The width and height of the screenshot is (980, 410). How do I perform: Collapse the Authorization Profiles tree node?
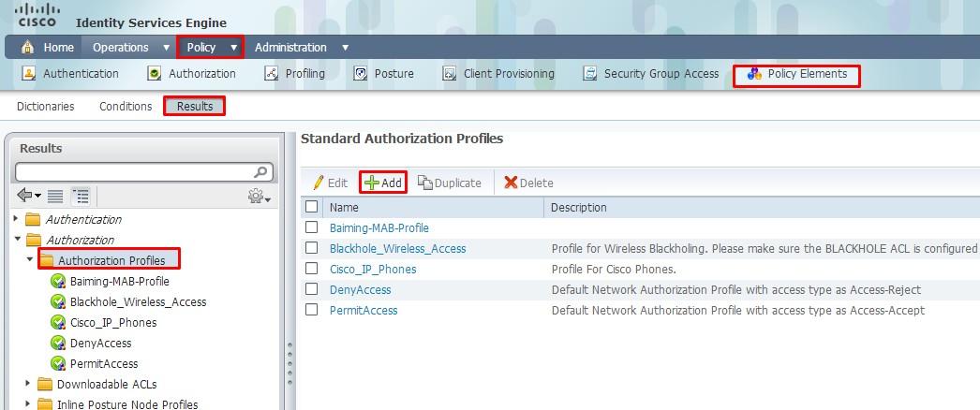click(29, 259)
